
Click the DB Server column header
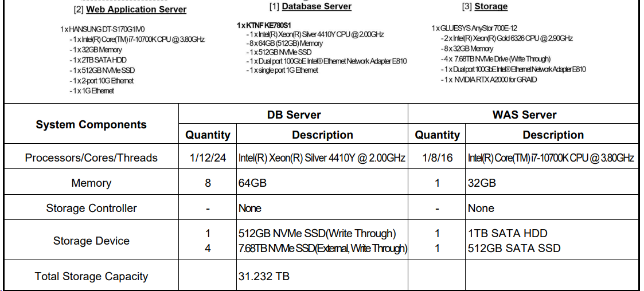pyautogui.click(x=293, y=115)
